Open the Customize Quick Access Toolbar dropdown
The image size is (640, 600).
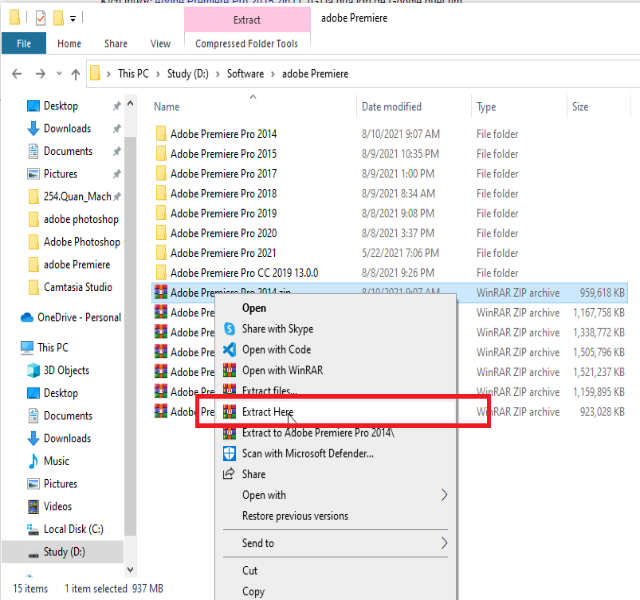click(x=73, y=18)
